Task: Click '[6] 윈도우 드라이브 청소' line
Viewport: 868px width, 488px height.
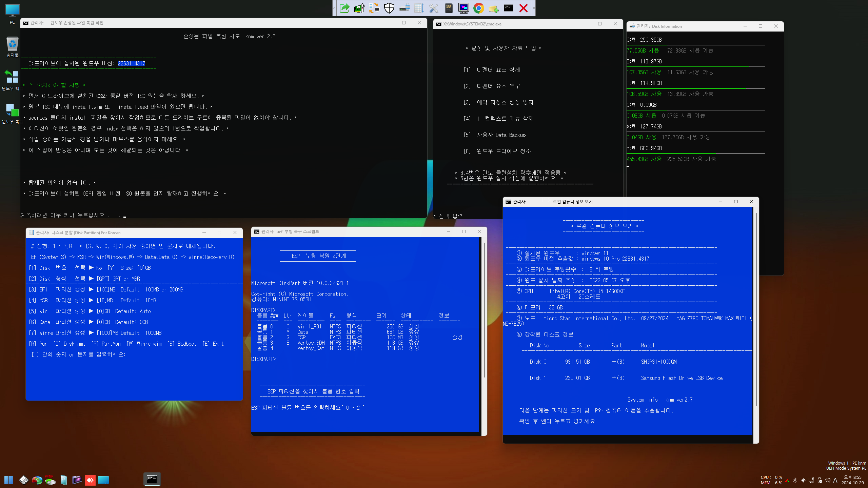Action: [x=497, y=151]
